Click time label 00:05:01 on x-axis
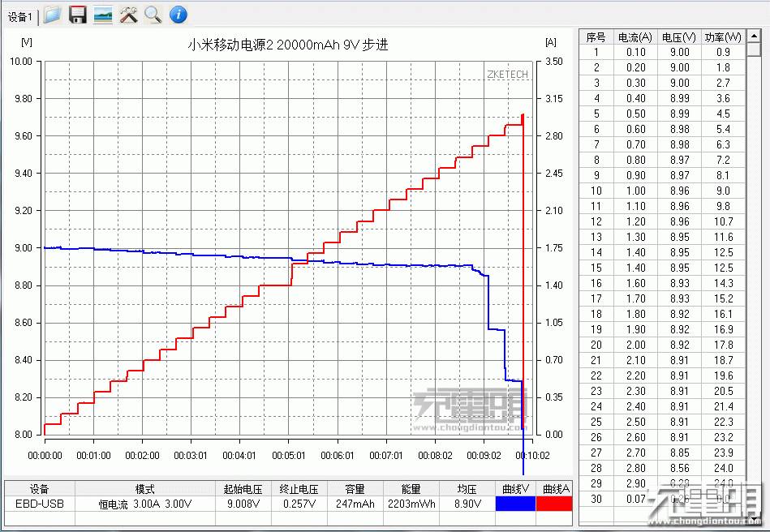The height and width of the screenshot is (532, 770). click(x=288, y=456)
